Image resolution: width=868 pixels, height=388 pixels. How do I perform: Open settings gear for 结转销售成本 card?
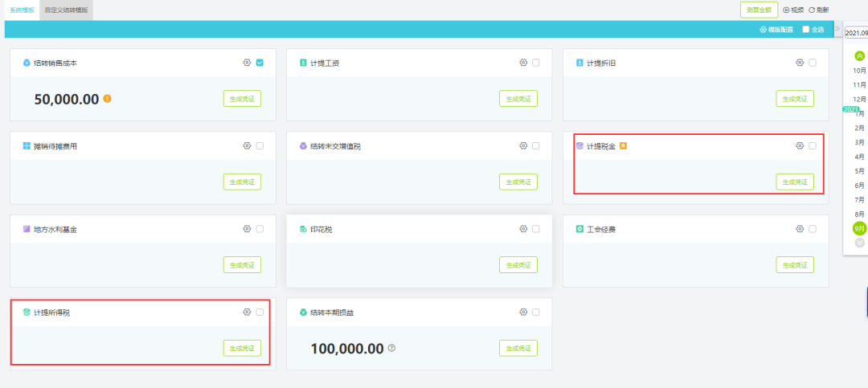tap(247, 63)
